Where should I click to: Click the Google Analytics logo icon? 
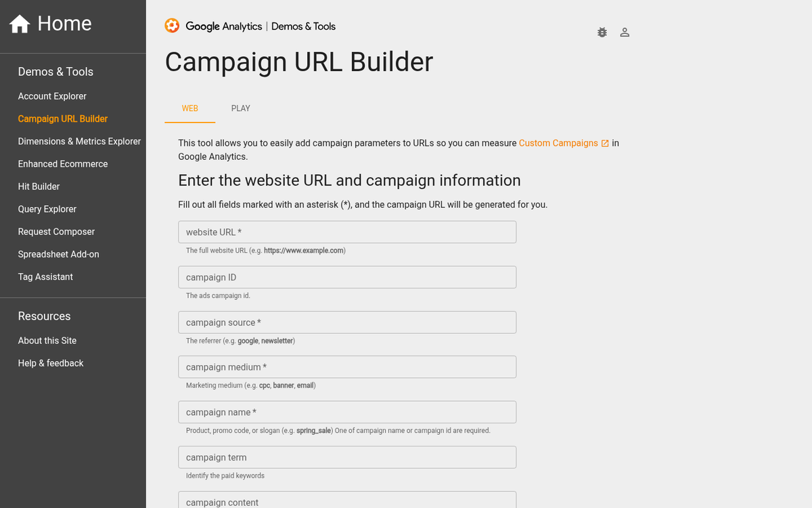point(172,26)
